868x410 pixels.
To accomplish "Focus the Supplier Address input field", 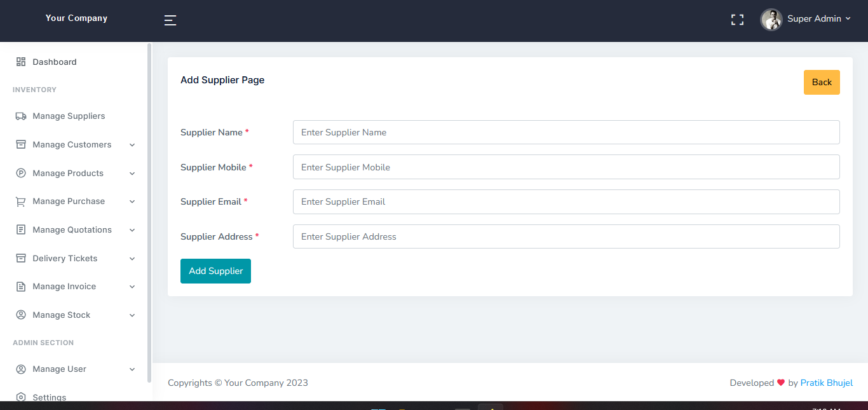I will tap(566, 236).
